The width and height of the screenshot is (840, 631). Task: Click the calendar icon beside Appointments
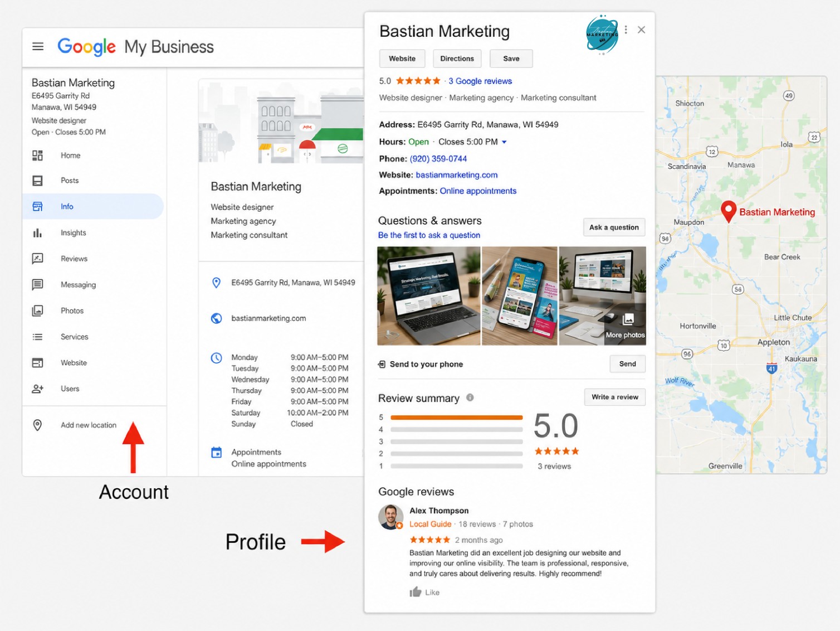pos(217,453)
